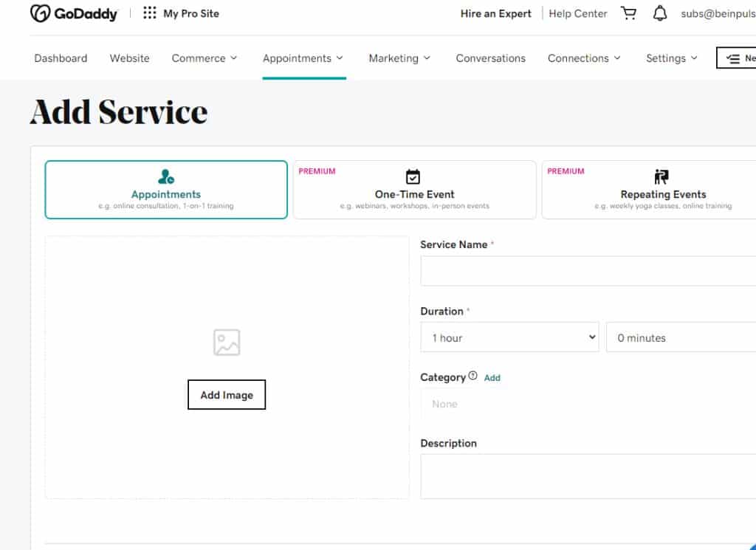Open the 0 minutes duration dropdown
This screenshot has width=756, height=550.
point(681,337)
